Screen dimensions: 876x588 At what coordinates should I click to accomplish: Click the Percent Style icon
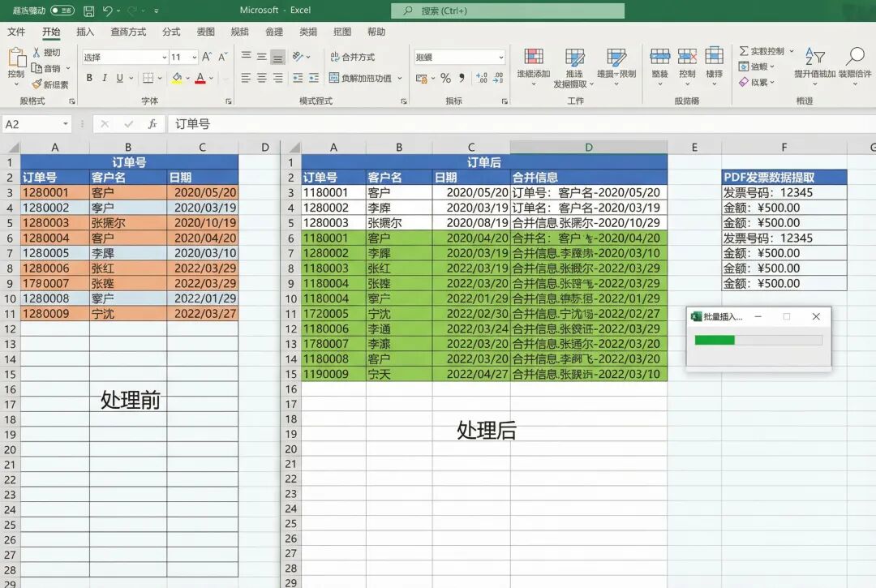pos(446,78)
